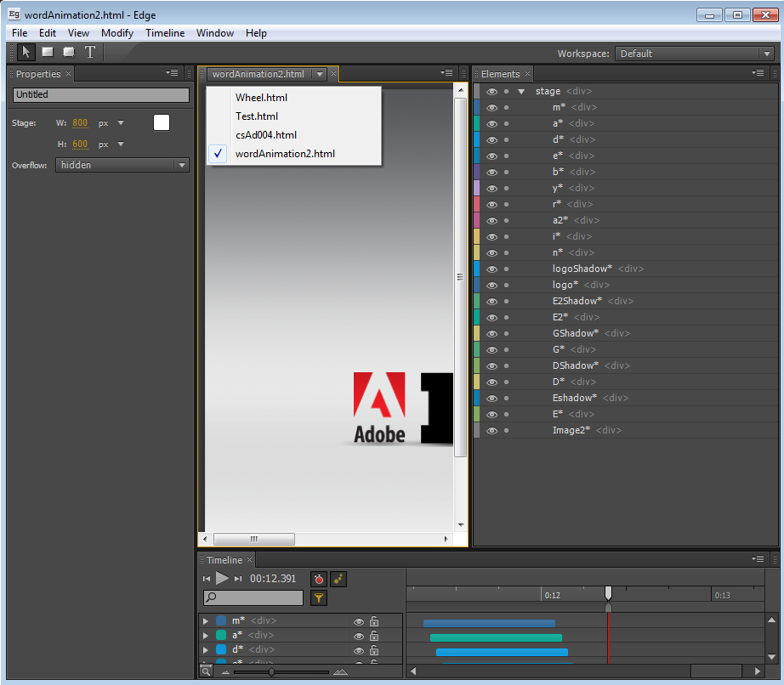Open the document selector dropdown arrow
Viewport: 784px width, 685px height.
pos(320,74)
